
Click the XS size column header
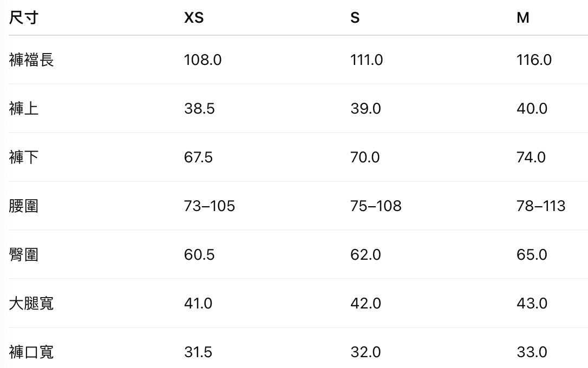[194, 18]
